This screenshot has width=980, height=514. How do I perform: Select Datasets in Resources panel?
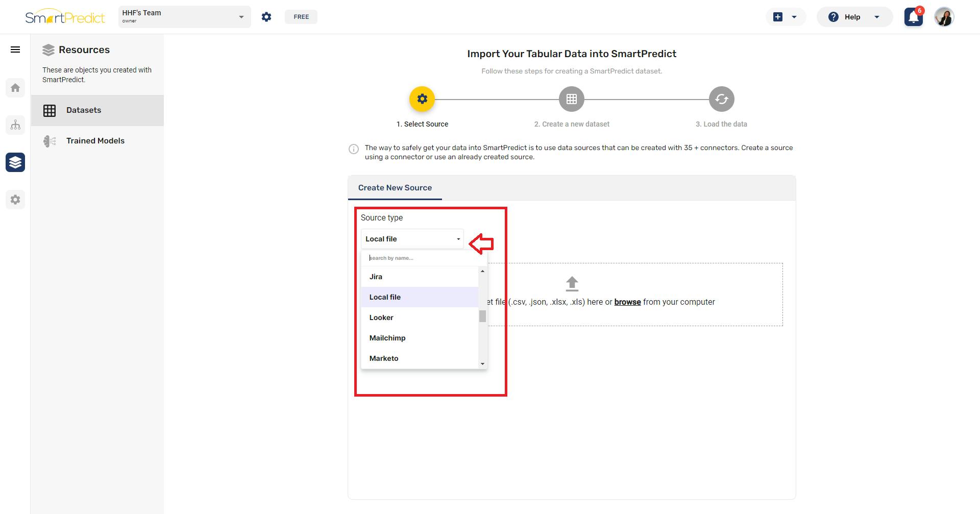(x=97, y=110)
